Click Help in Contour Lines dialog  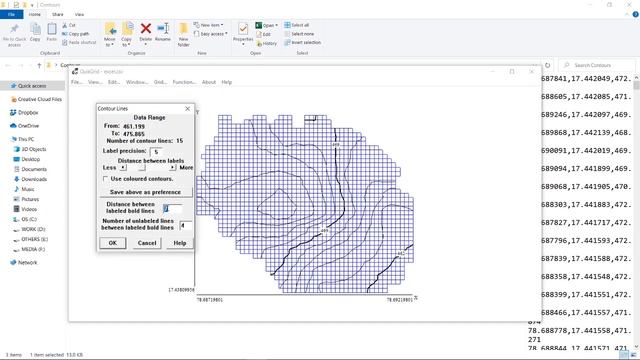pos(180,243)
